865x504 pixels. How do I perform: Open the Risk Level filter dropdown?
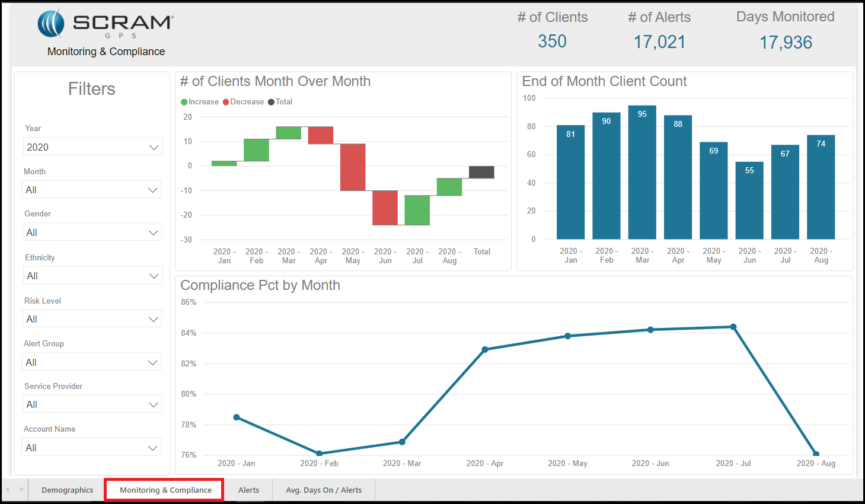pos(92,319)
